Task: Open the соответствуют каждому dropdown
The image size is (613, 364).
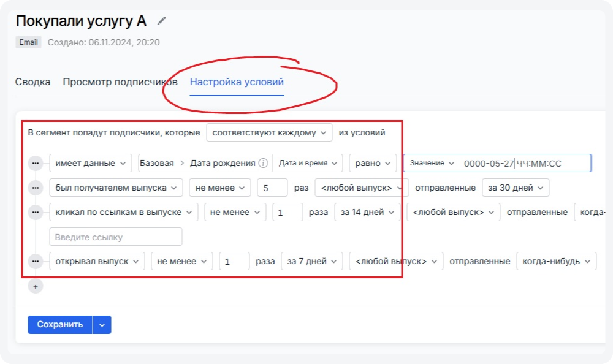Action: 269,132
